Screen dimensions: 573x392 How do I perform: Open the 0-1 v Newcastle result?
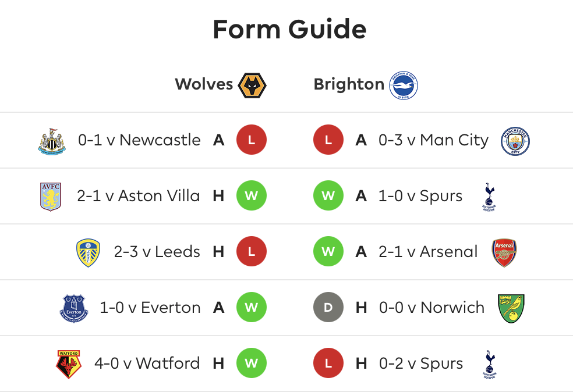pyautogui.click(x=139, y=140)
